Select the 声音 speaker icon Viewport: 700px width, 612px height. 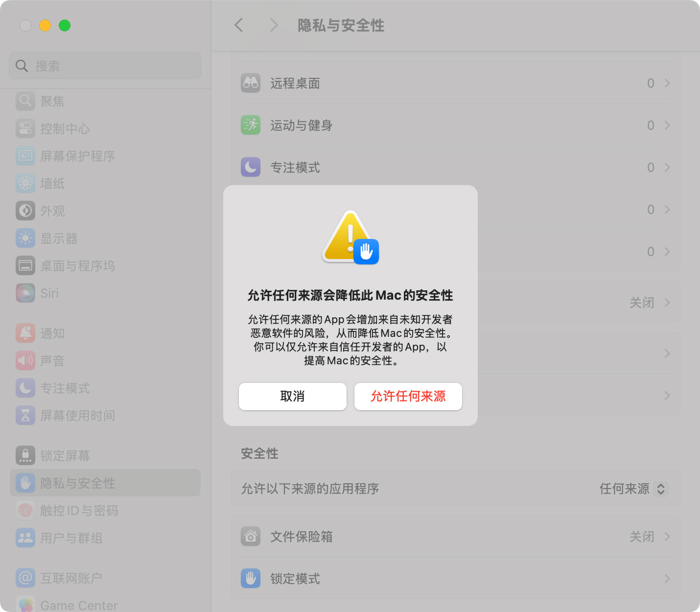25,361
